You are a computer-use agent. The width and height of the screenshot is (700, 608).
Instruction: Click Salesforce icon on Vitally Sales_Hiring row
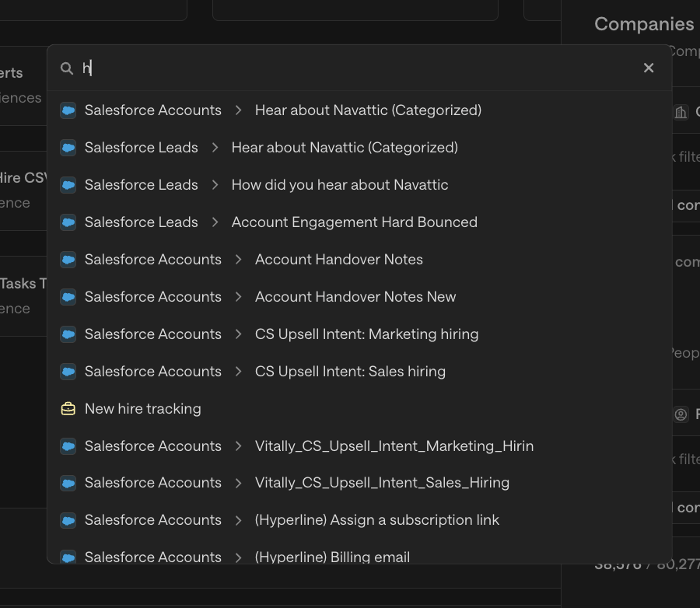68,483
